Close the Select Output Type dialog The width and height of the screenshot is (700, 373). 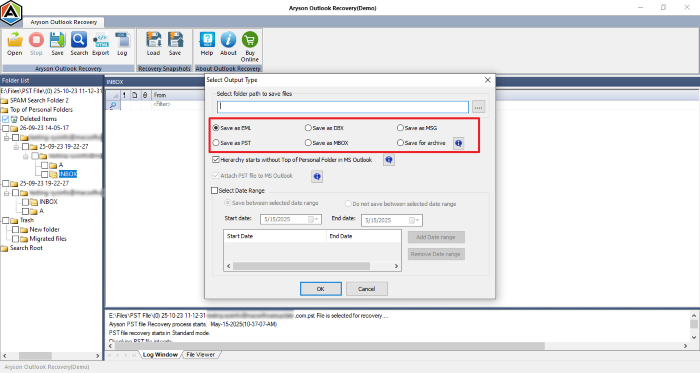[x=488, y=80]
